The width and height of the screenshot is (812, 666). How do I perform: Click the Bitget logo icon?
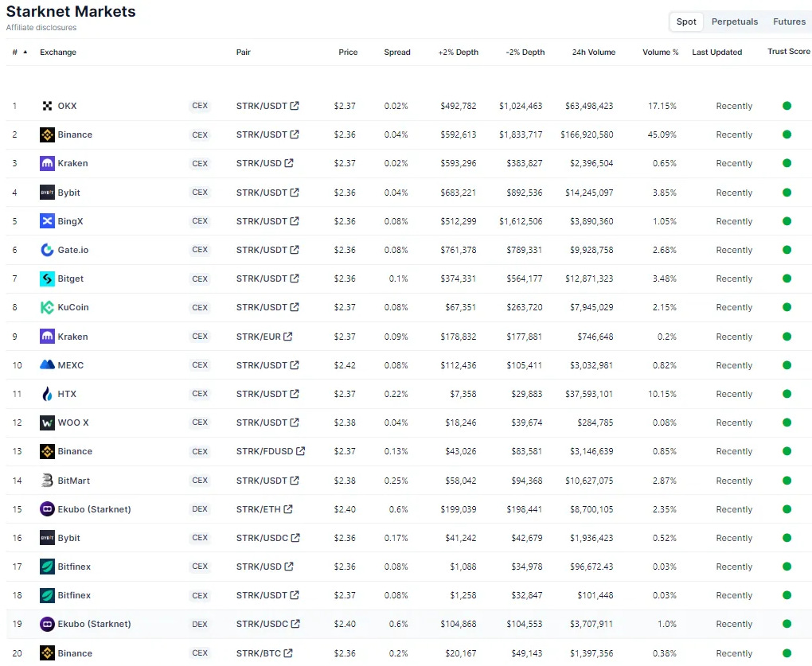click(47, 279)
